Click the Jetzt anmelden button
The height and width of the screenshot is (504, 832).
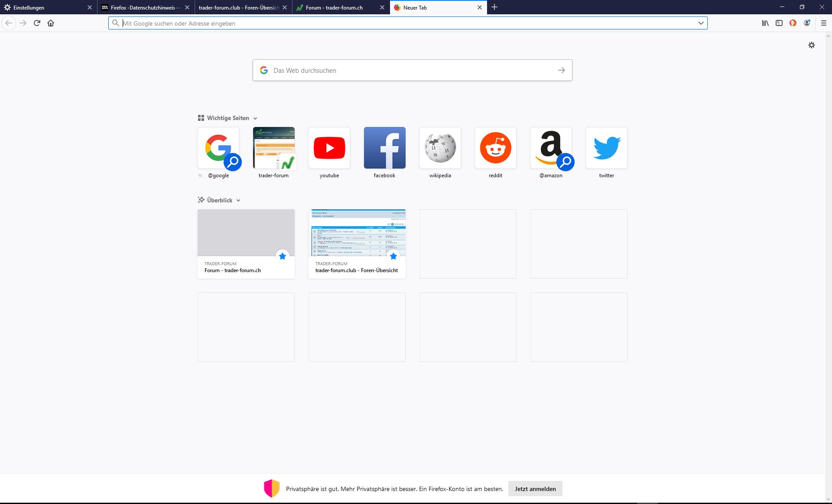tap(535, 489)
